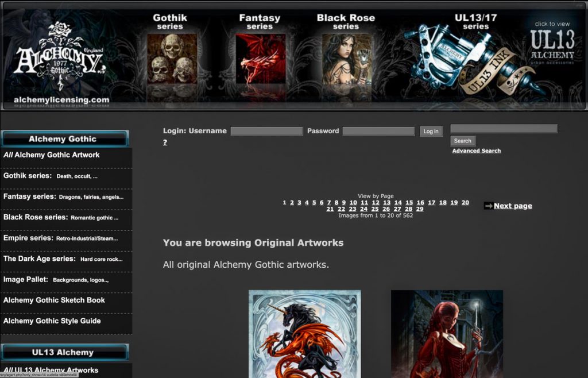588x378 pixels.
Task: Click the Search button
Action: point(463,141)
